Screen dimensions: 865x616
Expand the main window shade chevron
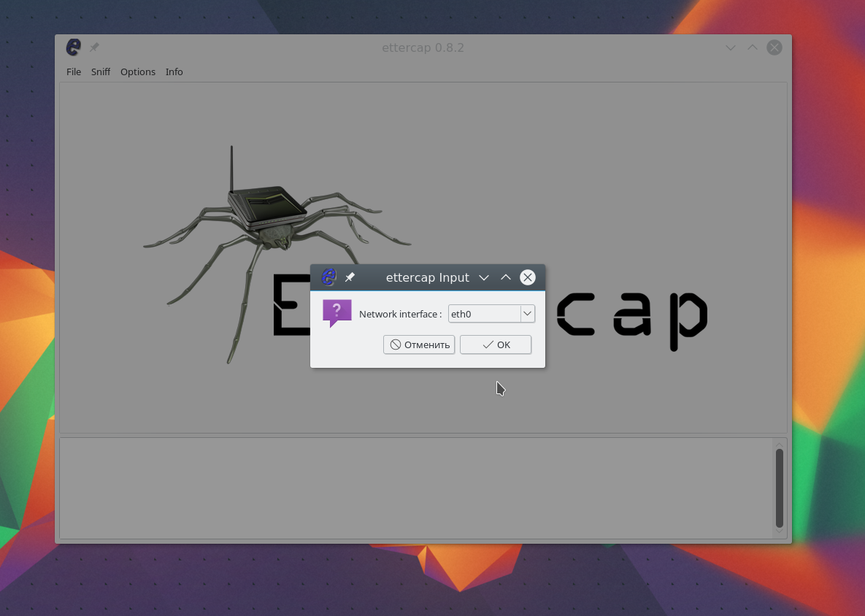click(x=752, y=47)
